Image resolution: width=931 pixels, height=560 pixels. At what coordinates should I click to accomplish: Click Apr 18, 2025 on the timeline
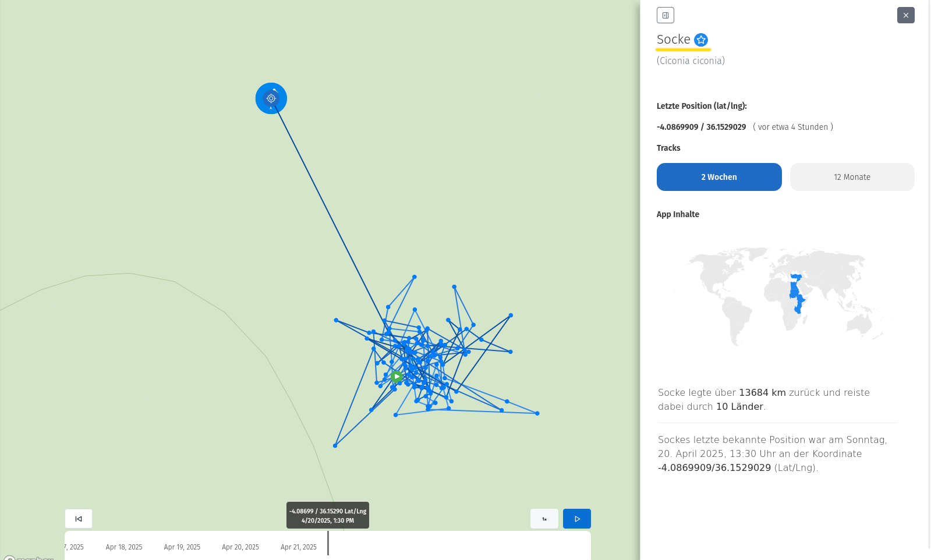pos(124,547)
